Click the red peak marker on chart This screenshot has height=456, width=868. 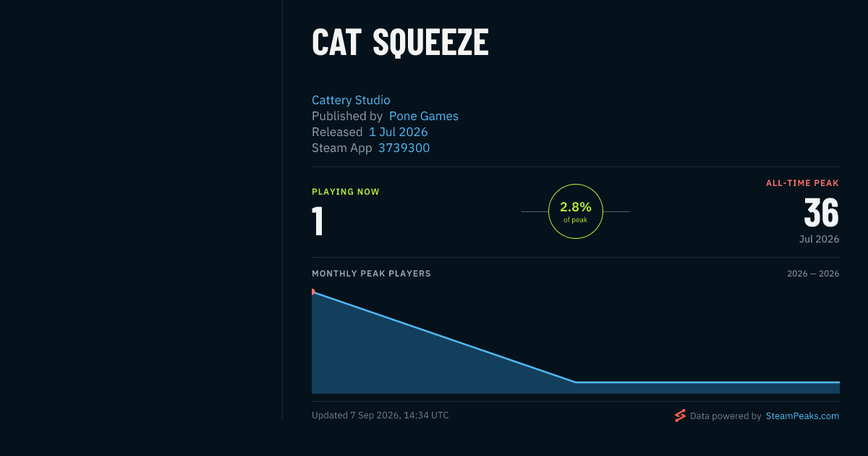coord(313,292)
